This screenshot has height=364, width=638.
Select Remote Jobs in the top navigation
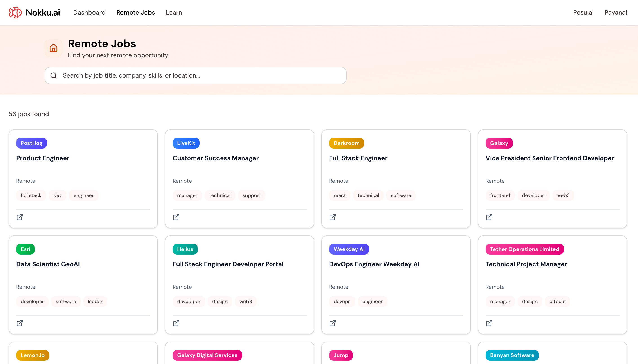click(x=136, y=13)
